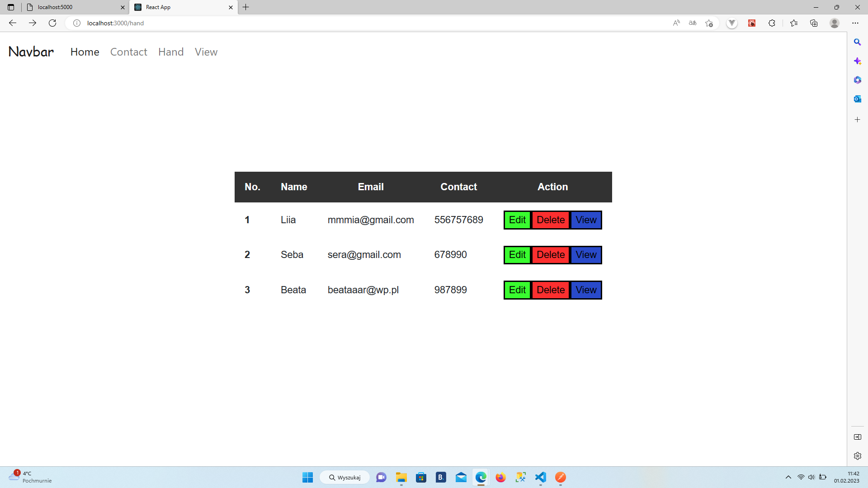Open Settings and more menu
868x488 pixels.
coord(856,23)
